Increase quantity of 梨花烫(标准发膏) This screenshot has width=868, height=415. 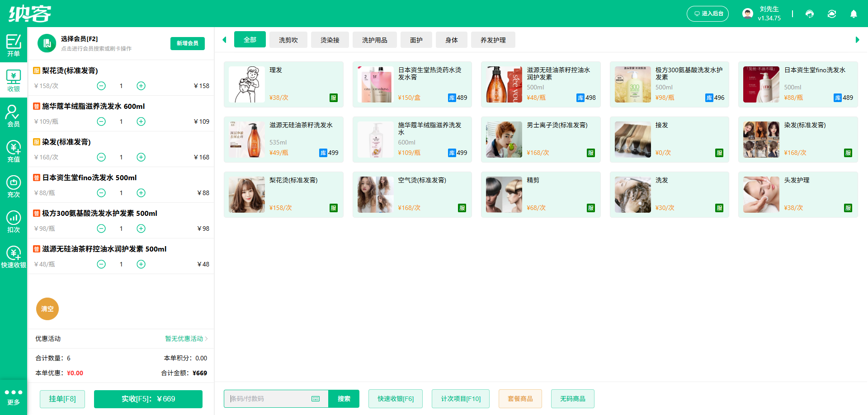click(x=141, y=86)
